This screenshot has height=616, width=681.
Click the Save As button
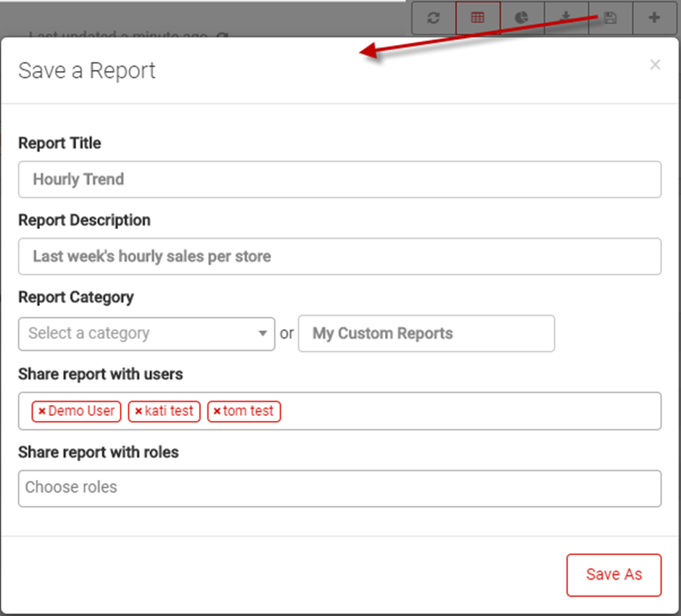[x=614, y=575]
